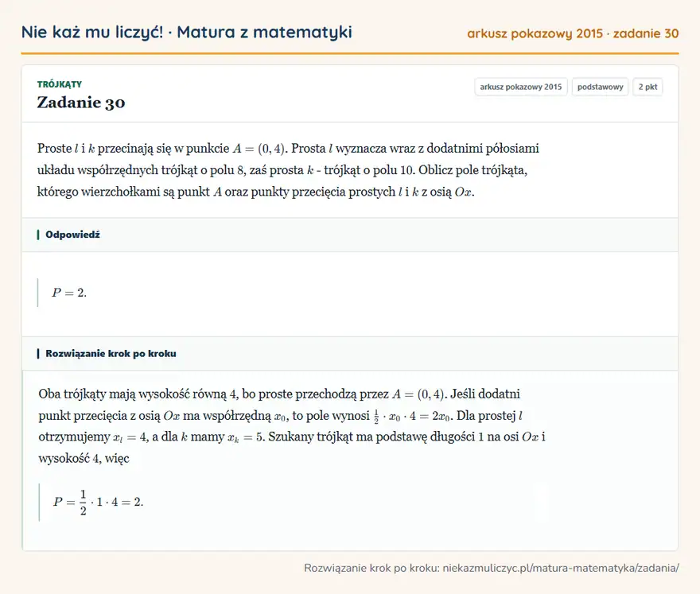The image size is (700, 594).
Task: Click the 'podstawowy' level badge
Action: click(x=600, y=87)
